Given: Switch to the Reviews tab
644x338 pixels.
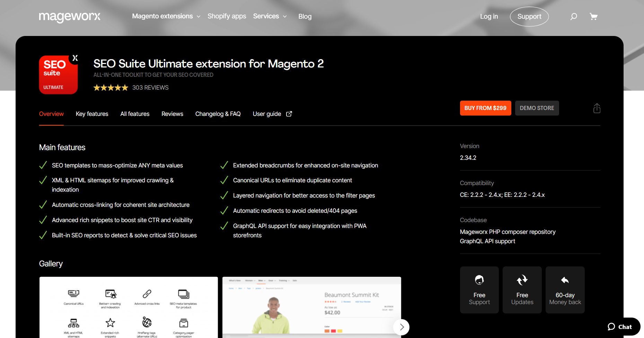Looking at the screenshot, I should (172, 114).
